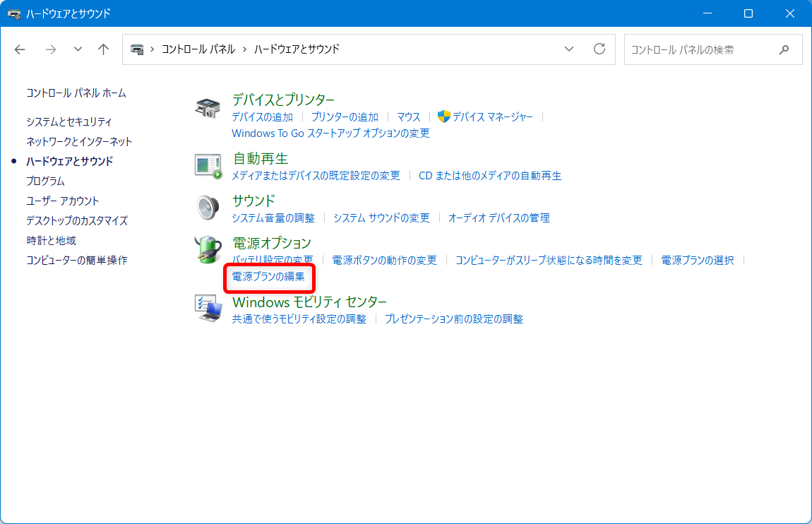Go up one level with the up arrow
This screenshot has width=812, height=524.
coord(103,49)
